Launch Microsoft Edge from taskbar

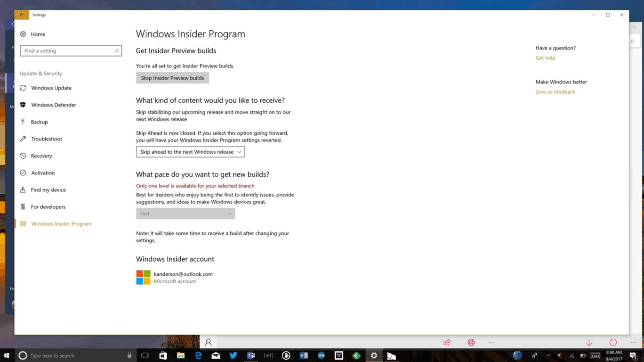(198, 355)
